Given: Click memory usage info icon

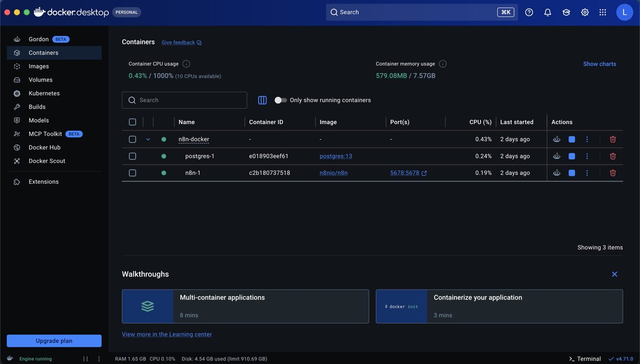Looking at the screenshot, I should (x=443, y=64).
